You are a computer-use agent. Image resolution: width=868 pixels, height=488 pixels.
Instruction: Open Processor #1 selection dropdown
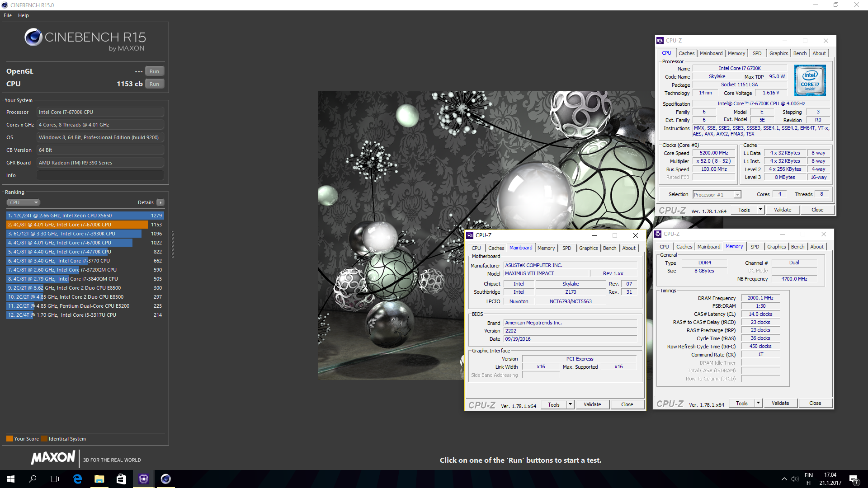click(717, 195)
